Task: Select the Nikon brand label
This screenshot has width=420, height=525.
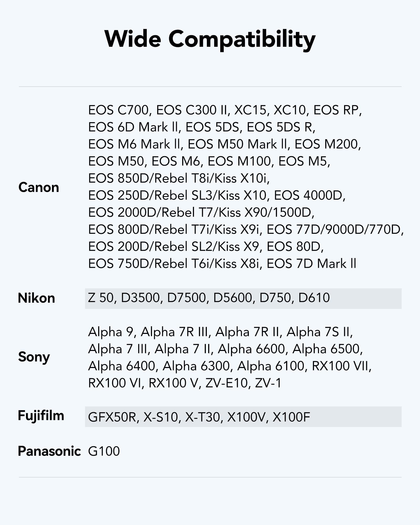Action: click(36, 298)
